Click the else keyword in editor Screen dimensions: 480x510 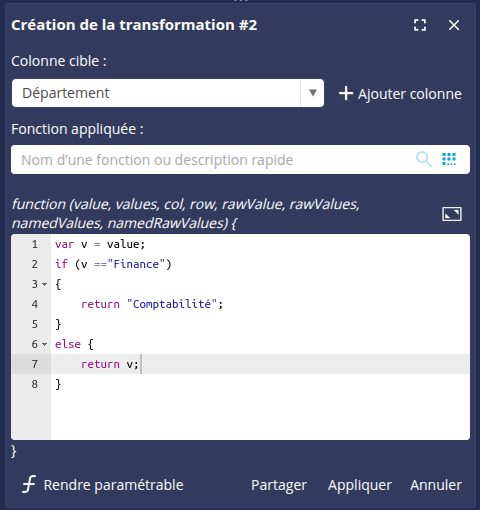pos(68,344)
